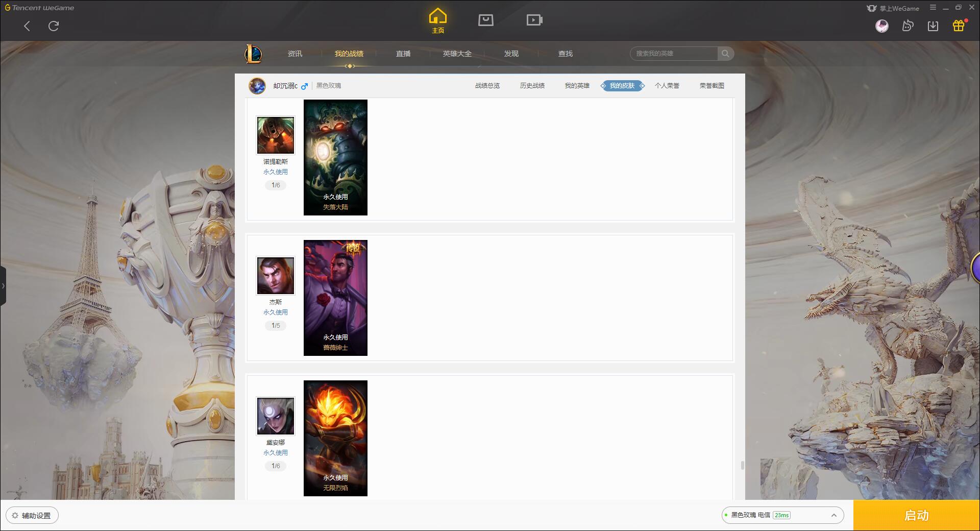
Task: Click the 诺提勒斯 champion portrait
Action: point(276,135)
